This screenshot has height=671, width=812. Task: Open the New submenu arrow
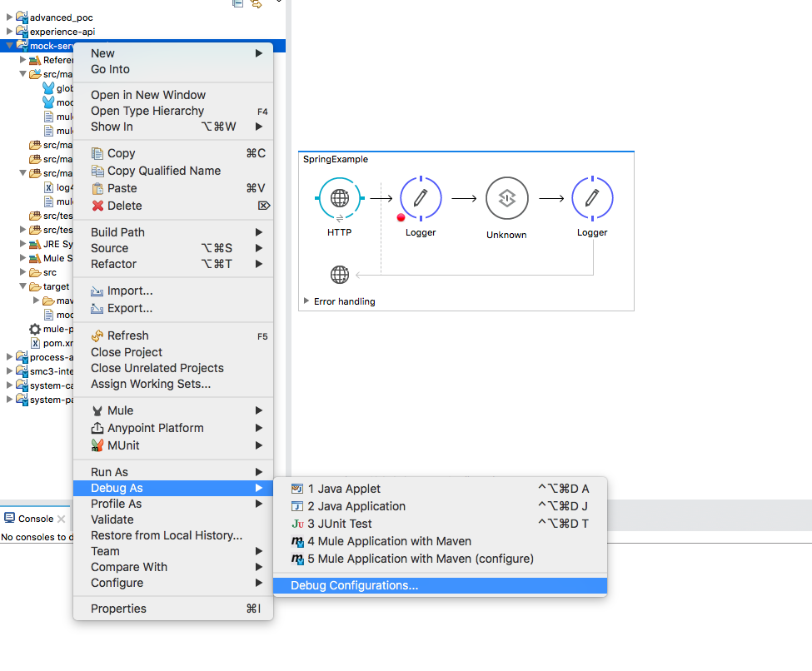pyautogui.click(x=258, y=53)
